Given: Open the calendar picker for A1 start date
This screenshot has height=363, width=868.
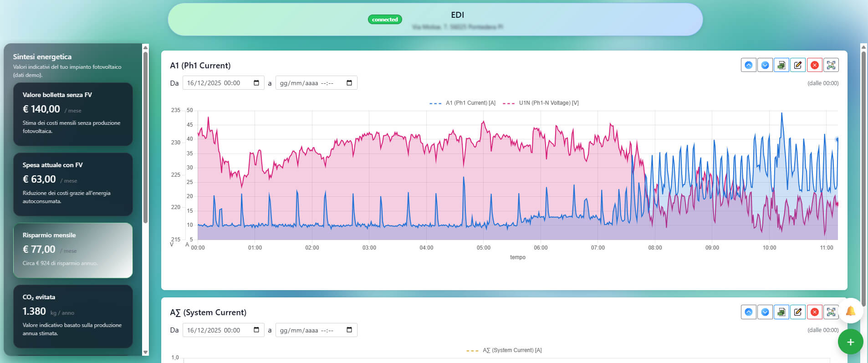Looking at the screenshot, I should pyautogui.click(x=256, y=83).
